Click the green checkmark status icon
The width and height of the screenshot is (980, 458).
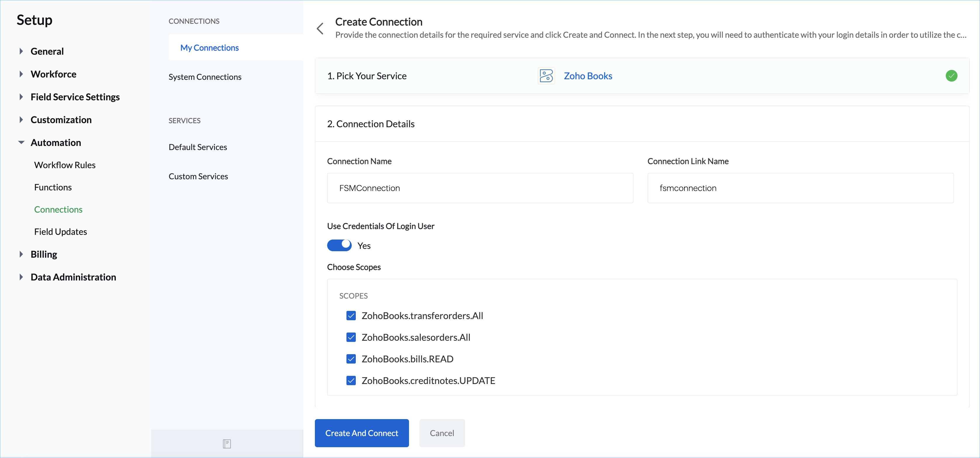click(x=951, y=76)
